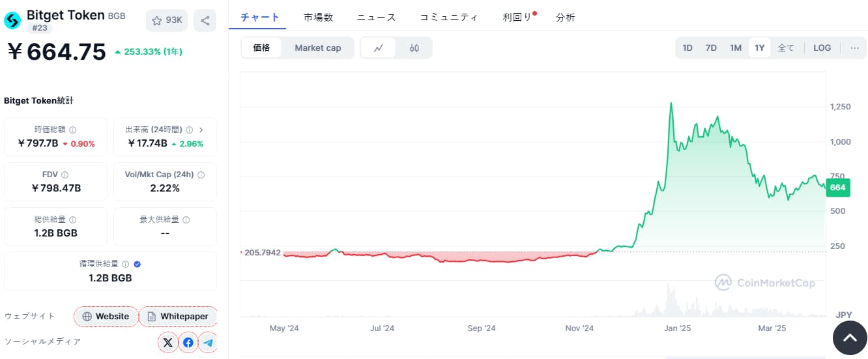This screenshot has height=359, width=868.
Task: Click the ¥664.75 price text
Action: 56,51
